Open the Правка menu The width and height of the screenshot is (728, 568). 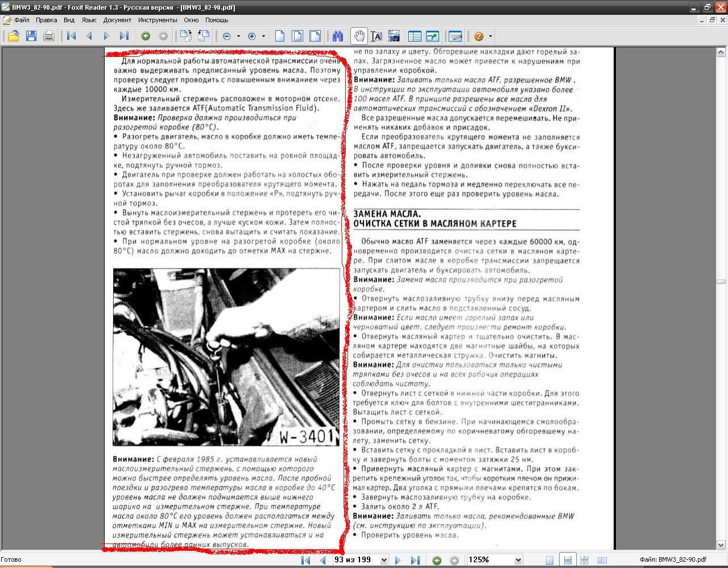[46, 20]
